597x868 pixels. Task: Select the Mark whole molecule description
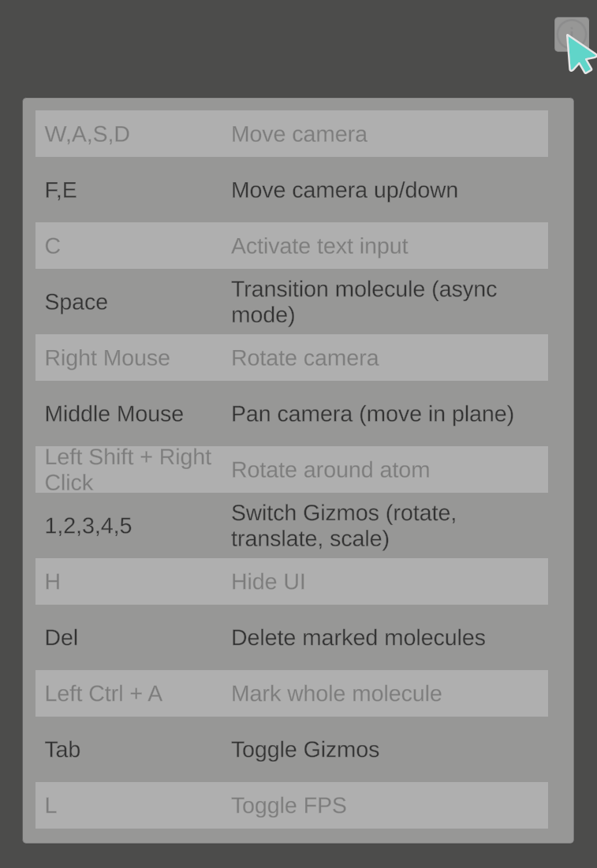click(x=336, y=694)
